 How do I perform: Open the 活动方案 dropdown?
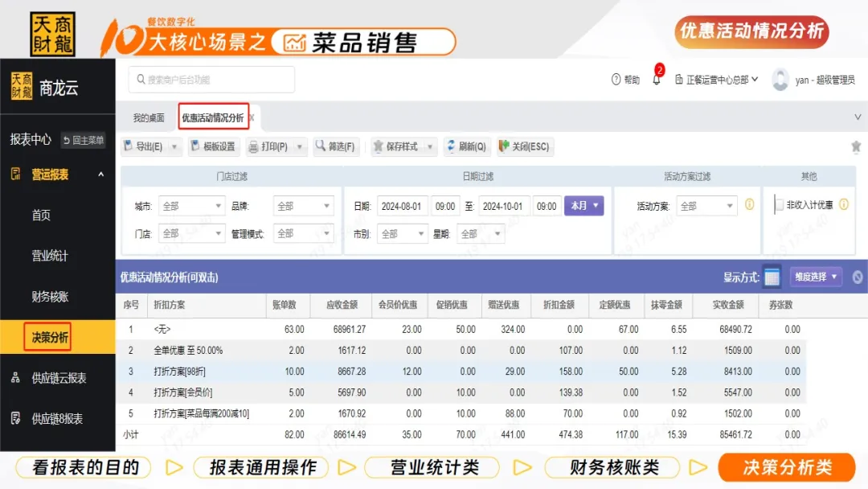point(706,206)
